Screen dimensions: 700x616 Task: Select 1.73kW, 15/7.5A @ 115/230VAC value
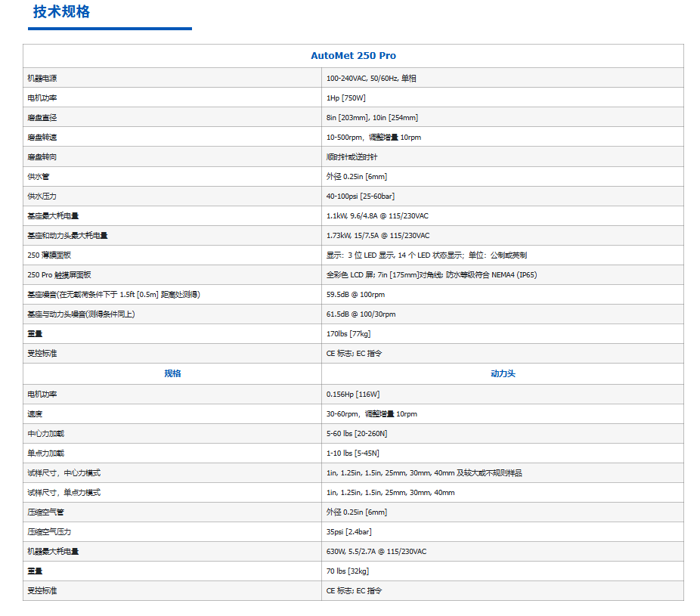[378, 235]
